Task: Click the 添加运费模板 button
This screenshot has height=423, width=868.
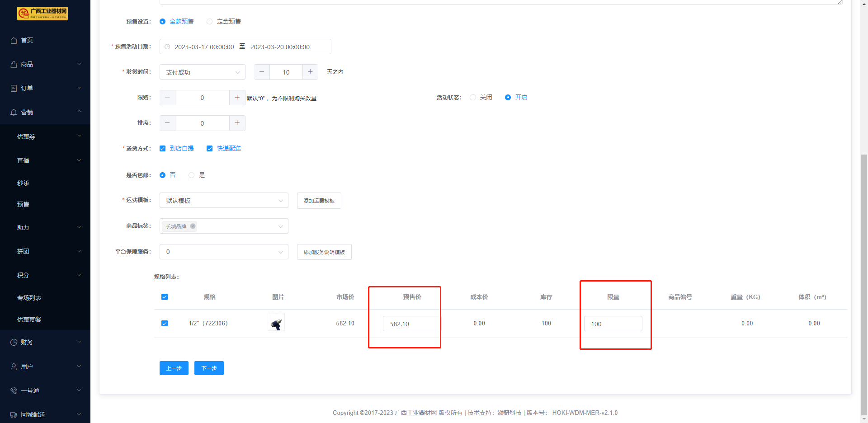Action: [319, 201]
